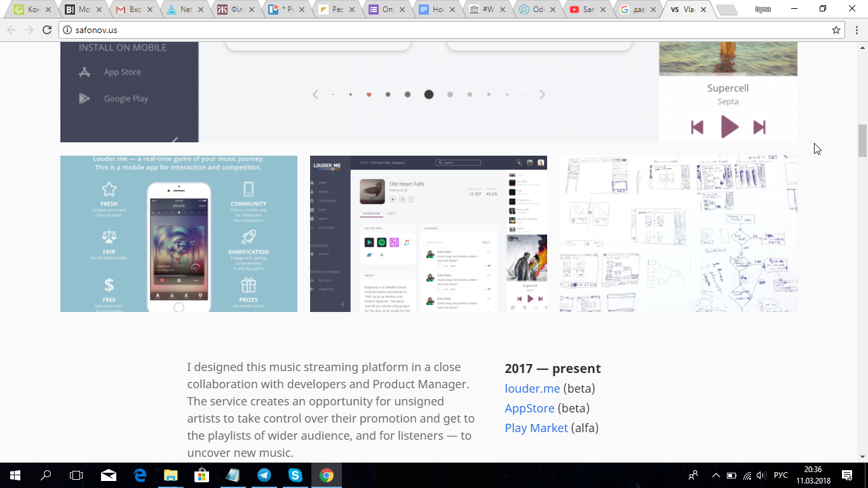Open the Louder.me mobile app thumbnail
This screenshot has width=868, height=488.
[179, 234]
